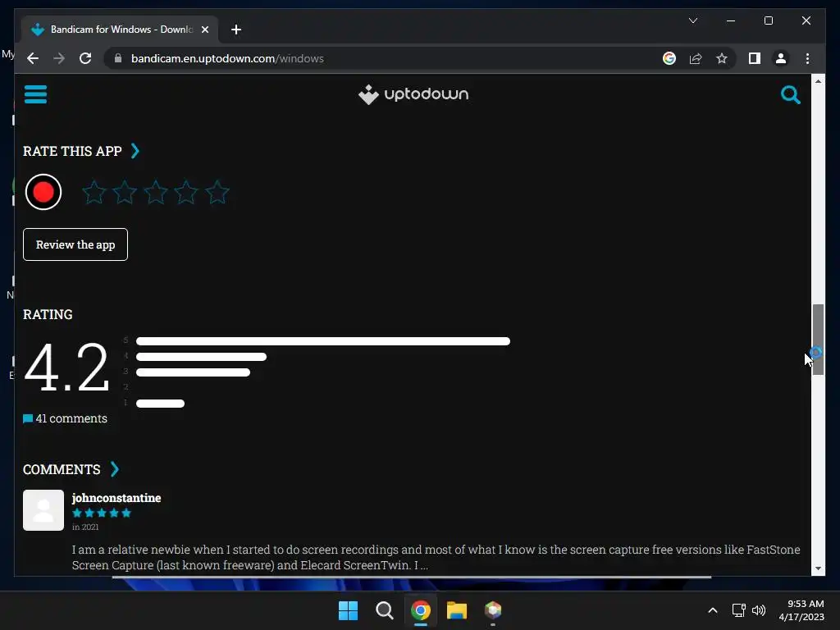Open the volume tray icon
Viewport: 840px width, 630px height.
coord(759,610)
